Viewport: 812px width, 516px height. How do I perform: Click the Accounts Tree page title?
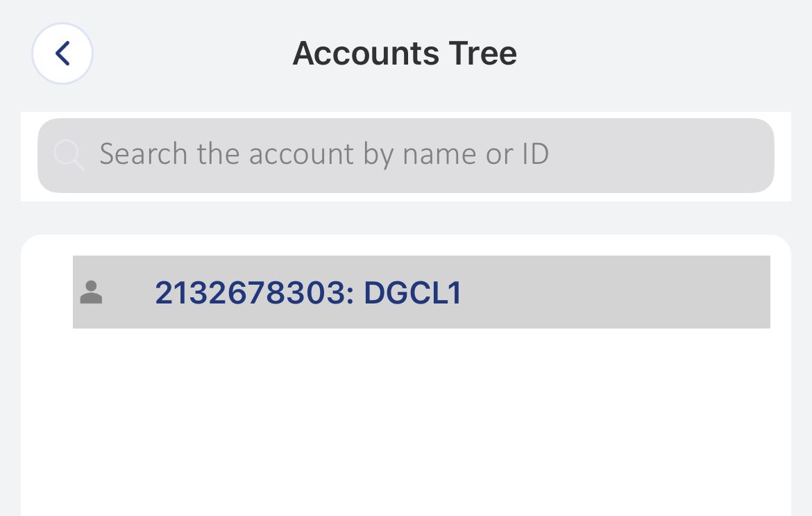405,53
